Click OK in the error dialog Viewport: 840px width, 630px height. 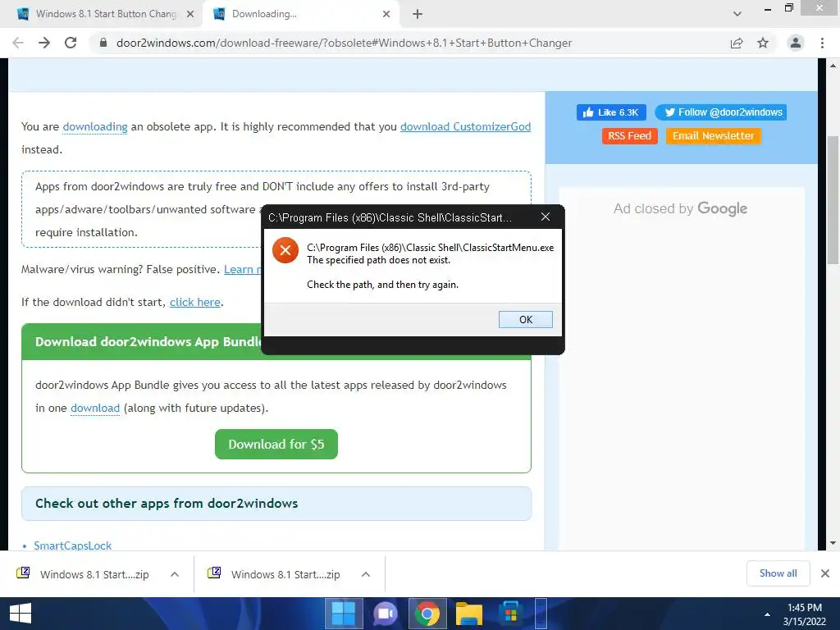(x=526, y=319)
